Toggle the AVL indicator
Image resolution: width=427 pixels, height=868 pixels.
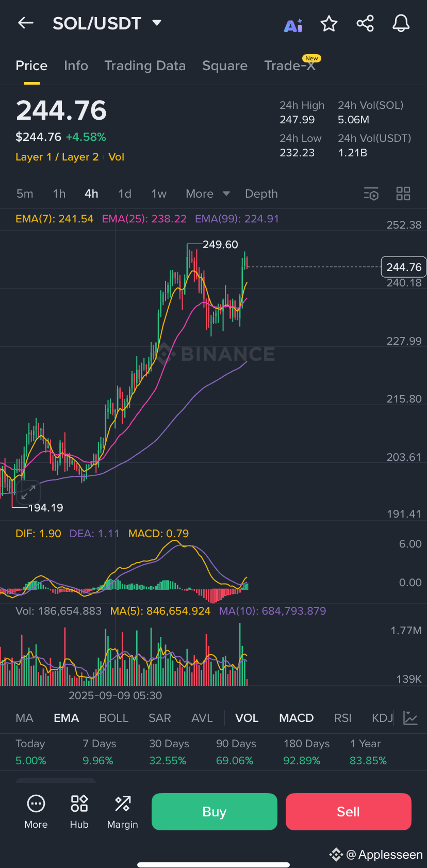[202, 718]
